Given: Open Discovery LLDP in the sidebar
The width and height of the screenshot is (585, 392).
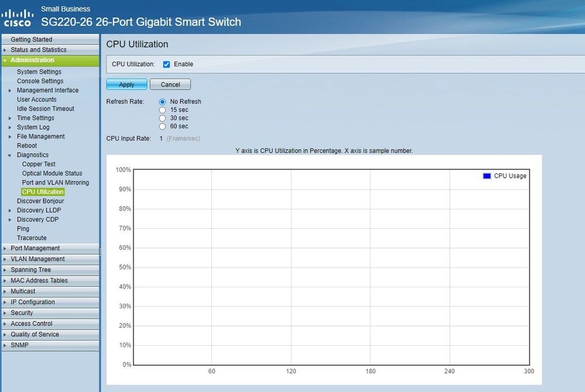Looking at the screenshot, I should [x=39, y=211].
